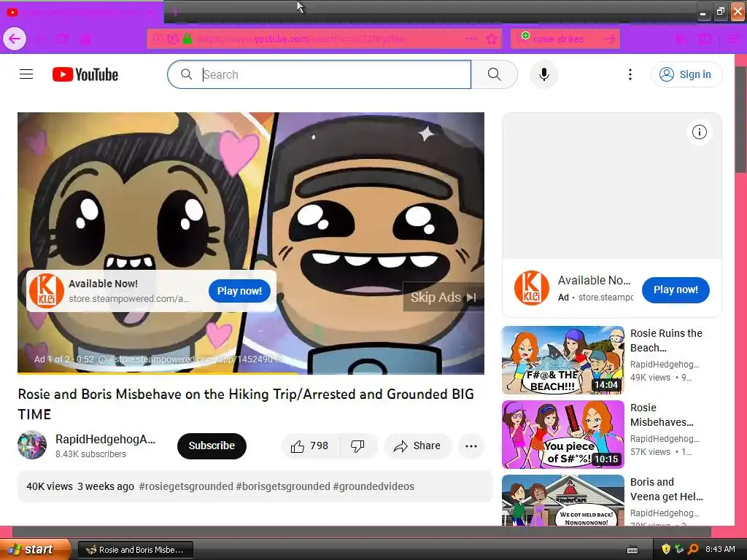
Task: Dislike the video with thumbs down
Action: click(357, 446)
